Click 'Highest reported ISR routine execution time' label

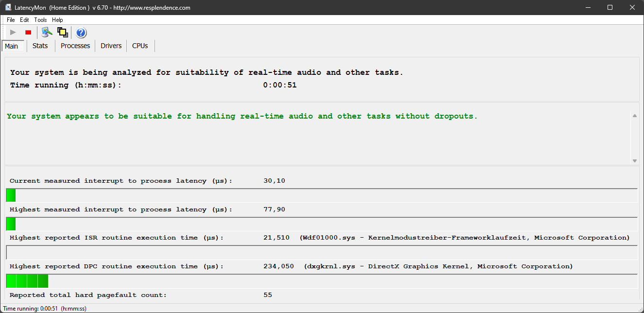coord(117,238)
